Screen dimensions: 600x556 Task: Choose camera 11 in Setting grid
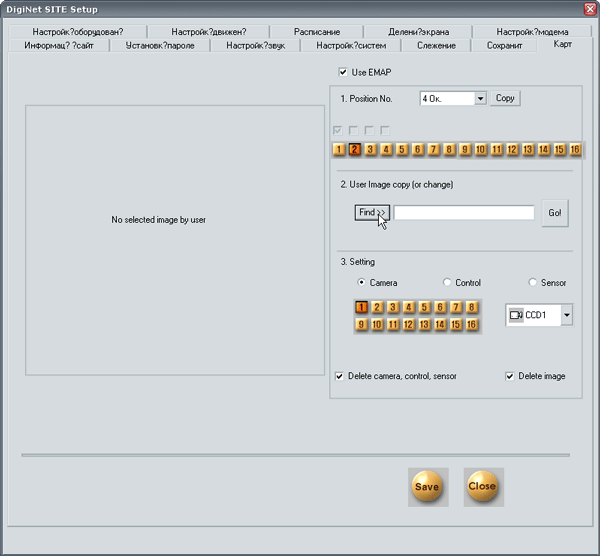393,324
